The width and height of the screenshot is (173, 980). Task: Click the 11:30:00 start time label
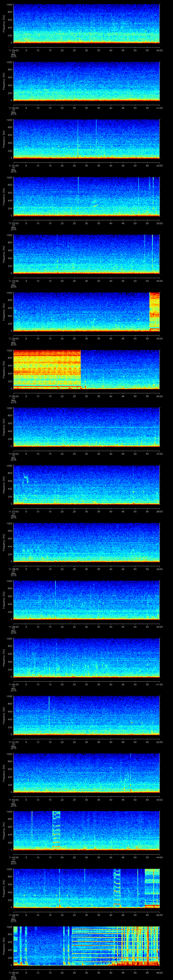13,108
